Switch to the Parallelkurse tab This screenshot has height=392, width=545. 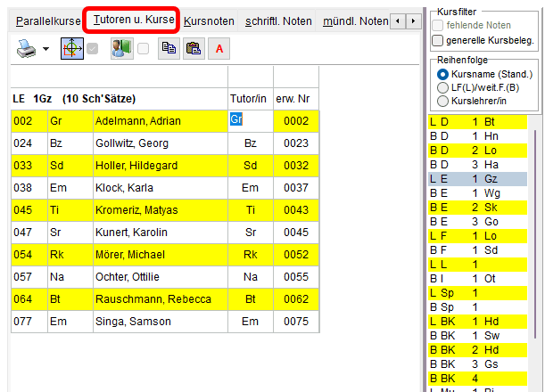pos(45,20)
